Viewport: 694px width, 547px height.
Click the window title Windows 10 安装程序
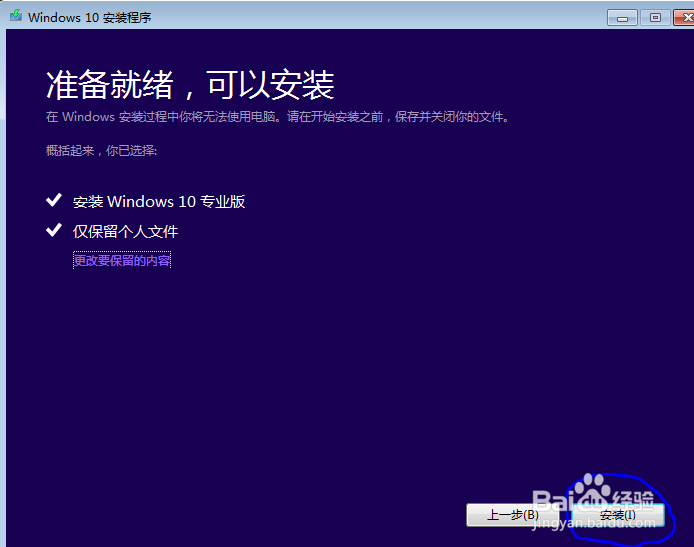(89, 18)
